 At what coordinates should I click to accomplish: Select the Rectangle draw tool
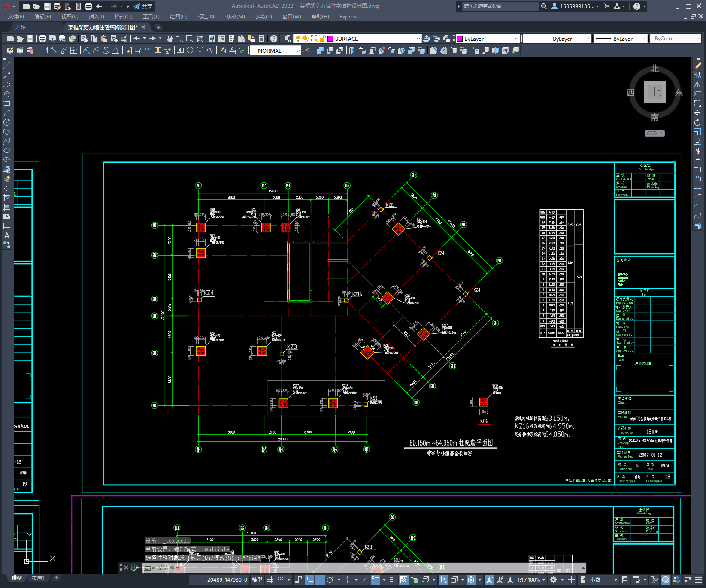[7, 103]
